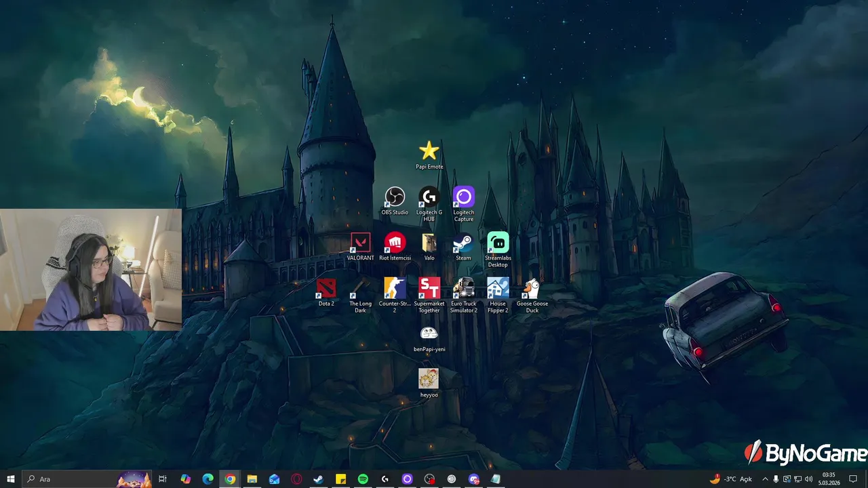Open Microsoft Copilot from the taskbar
Screen dimensions: 868x488
185,479
